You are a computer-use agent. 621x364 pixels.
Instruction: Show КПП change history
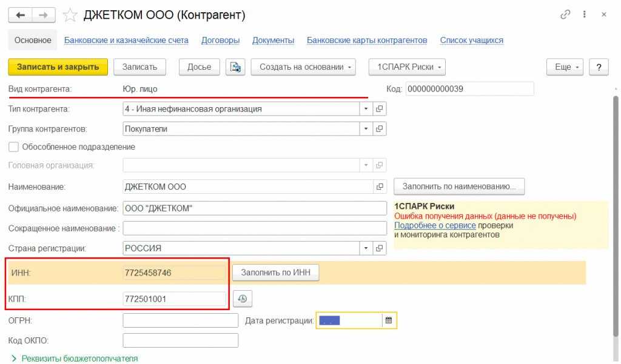243,299
